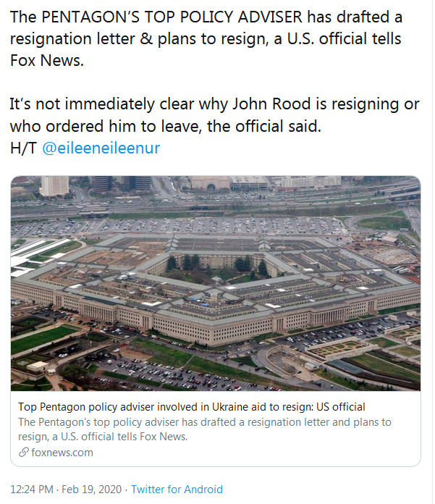Open the Twitter for Android source link

[x=177, y=489]
